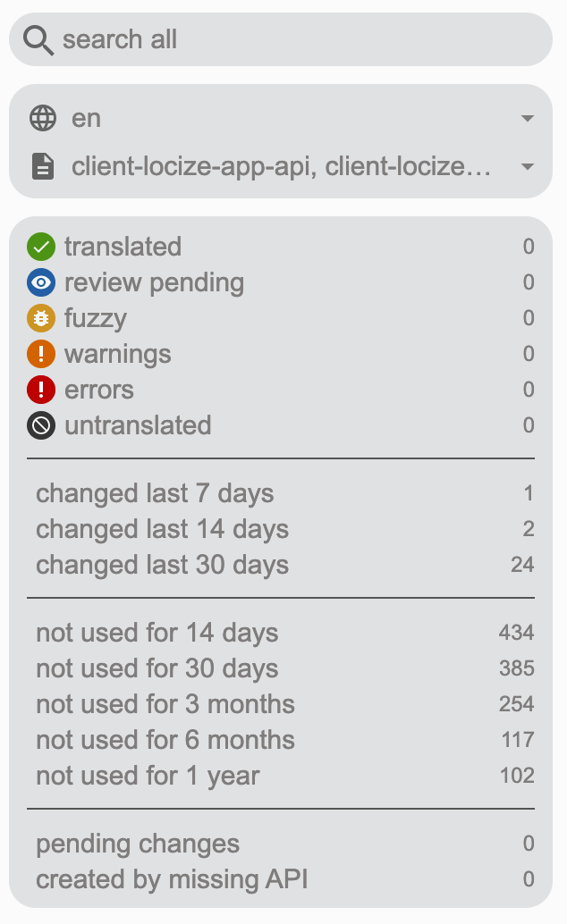
Task: Show keys not used for 1 year
Action: click(148, 776)
